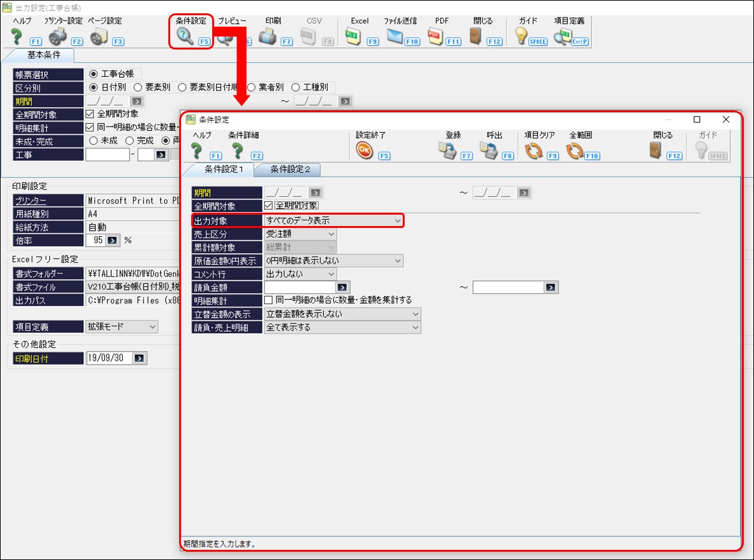Select the 基本条件 tab

(44, 55)
